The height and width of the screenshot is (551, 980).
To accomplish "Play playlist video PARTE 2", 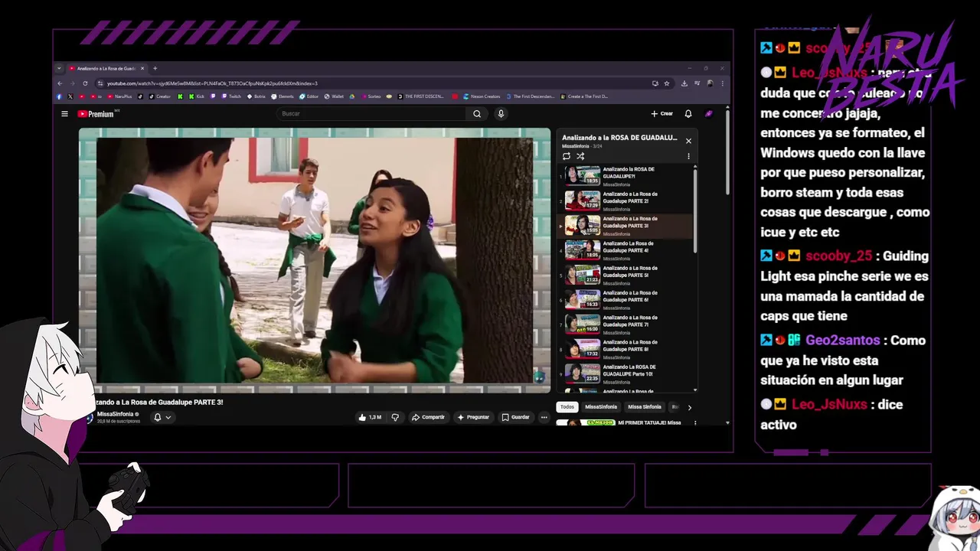I will [x=626, y=201].
